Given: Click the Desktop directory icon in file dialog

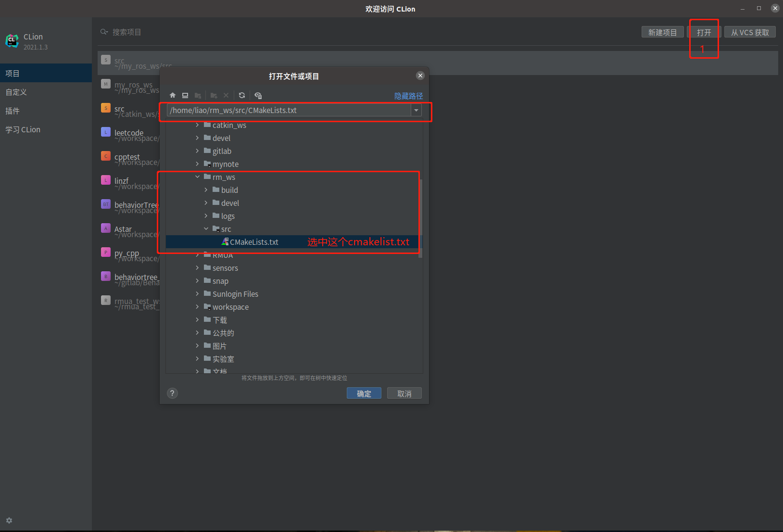Looking at the screenshot, I should tap(185, 95).
